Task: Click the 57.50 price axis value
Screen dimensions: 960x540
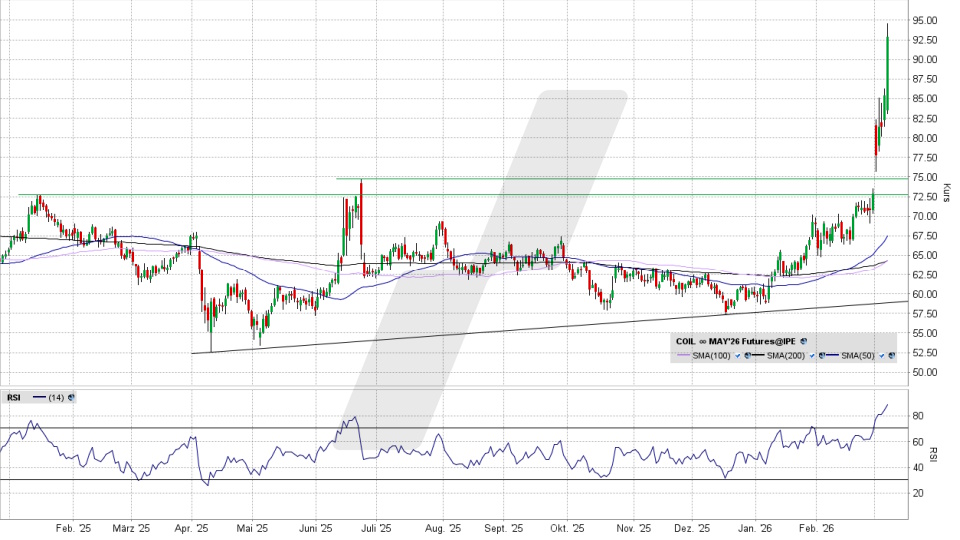Action: [x=924, y=314]
